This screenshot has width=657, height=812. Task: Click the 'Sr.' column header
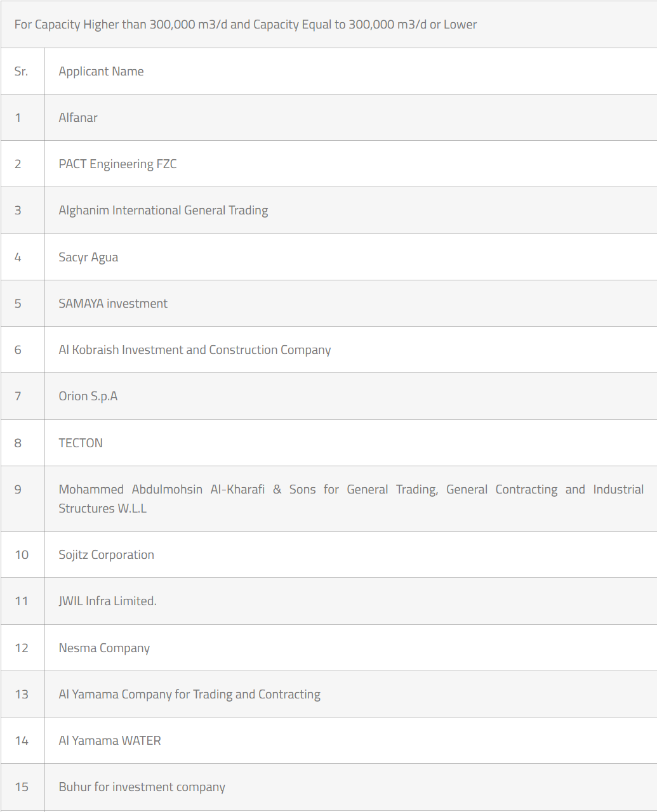(22, 72)
